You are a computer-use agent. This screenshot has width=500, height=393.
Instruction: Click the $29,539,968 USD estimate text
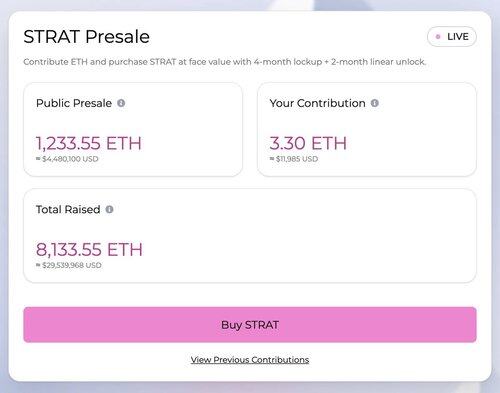click(69, 265)
